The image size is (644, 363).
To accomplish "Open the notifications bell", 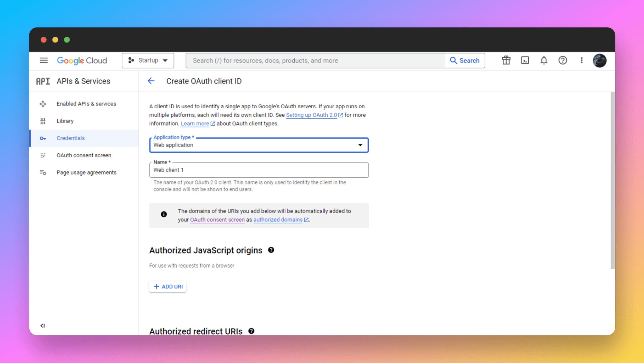I will (544, 60).
